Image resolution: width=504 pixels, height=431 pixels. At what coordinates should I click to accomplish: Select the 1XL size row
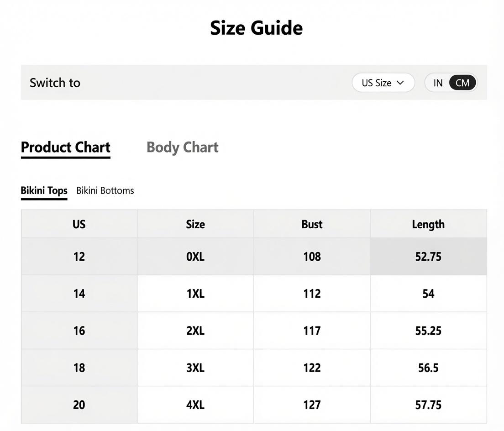(254, 294)
